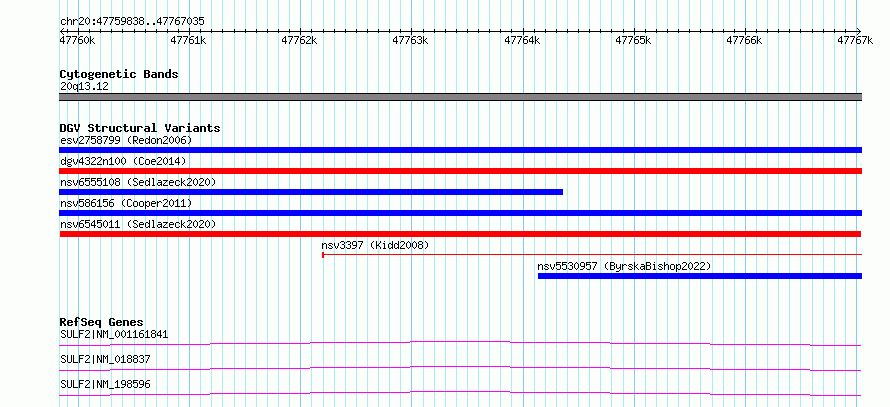Viewport: 890px width, 407px height.
Task: Click the nsv586156 (Cooper2011) label
Action: click(126, 203)
